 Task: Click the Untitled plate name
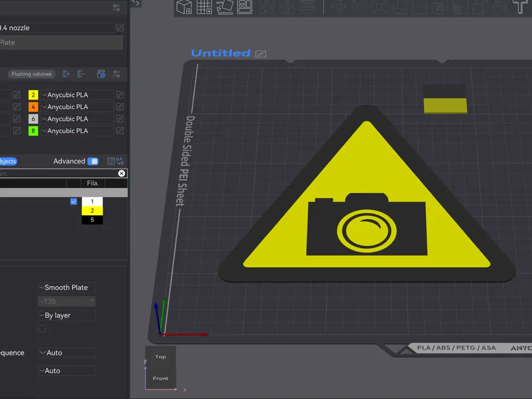[x=221, y=53]
